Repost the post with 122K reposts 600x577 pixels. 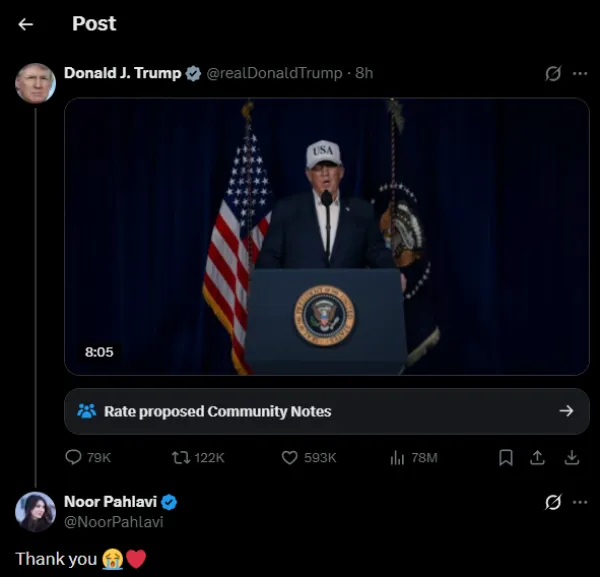(x=181, y=457)
